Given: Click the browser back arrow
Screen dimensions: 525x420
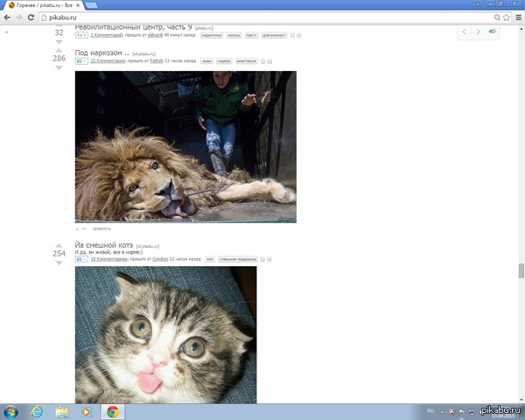Looking at the screenshot, I should pos(8,17).
